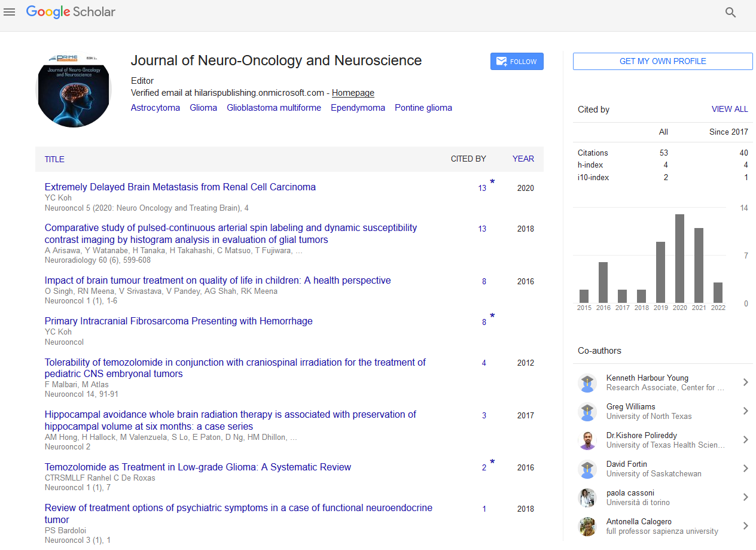The width and height of the screenshot is (756, 550).
Task: Click Dr.Kishore Polireddy's profile photo
Action: coord(587,440)
